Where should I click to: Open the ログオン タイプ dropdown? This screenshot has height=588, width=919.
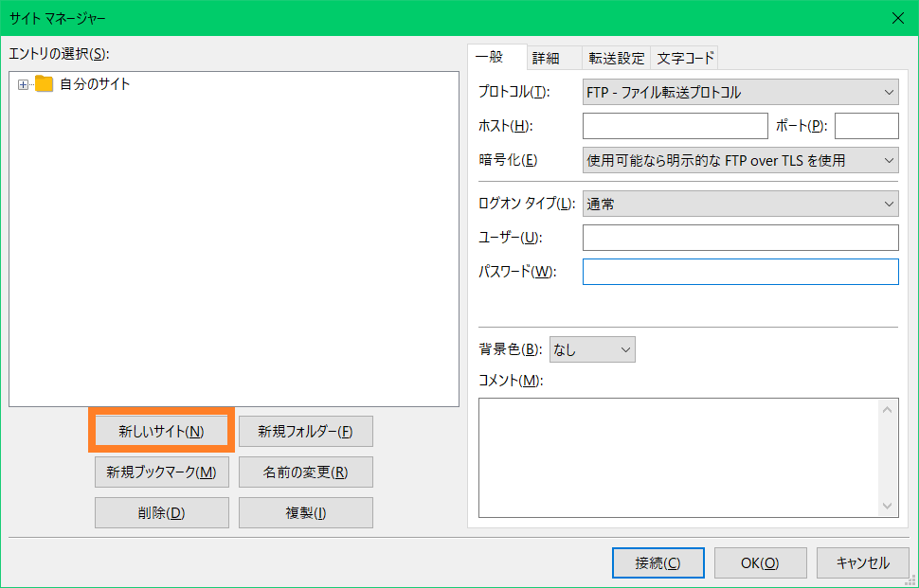click(x=740, y=204)
